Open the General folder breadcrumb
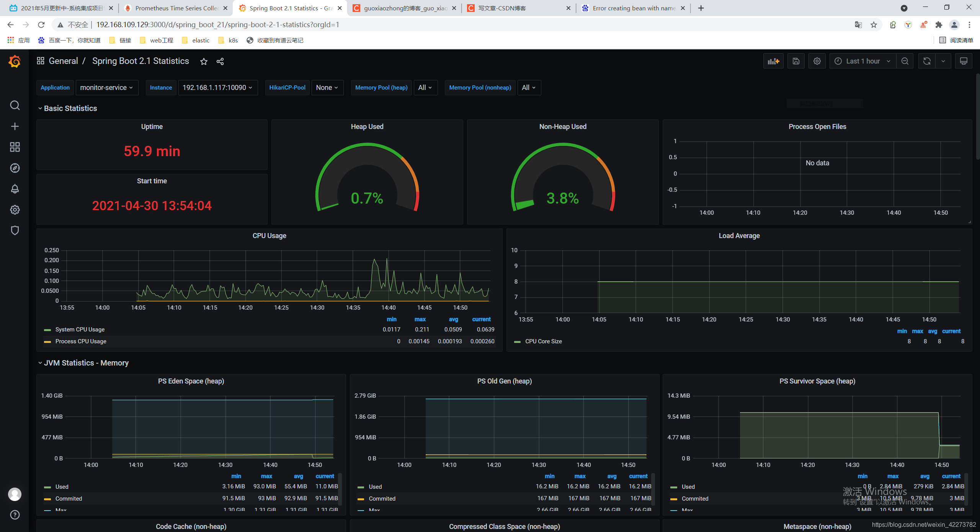The width and height of the screenshot is (980, 532). [63, 61]
